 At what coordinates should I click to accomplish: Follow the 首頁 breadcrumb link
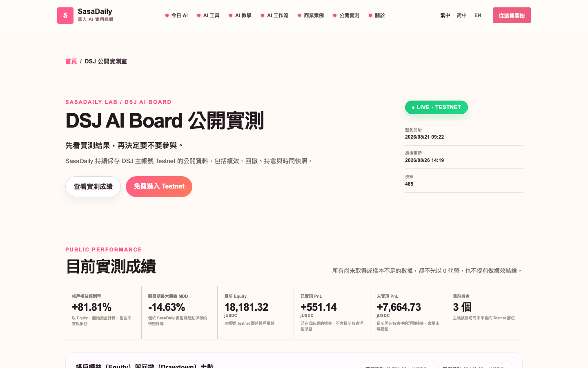71,61
